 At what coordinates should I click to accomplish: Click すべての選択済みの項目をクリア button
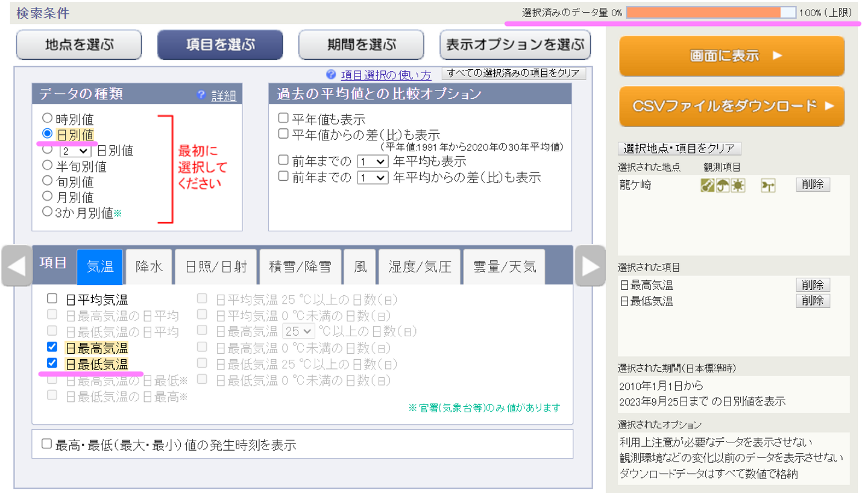click(514, 74)
